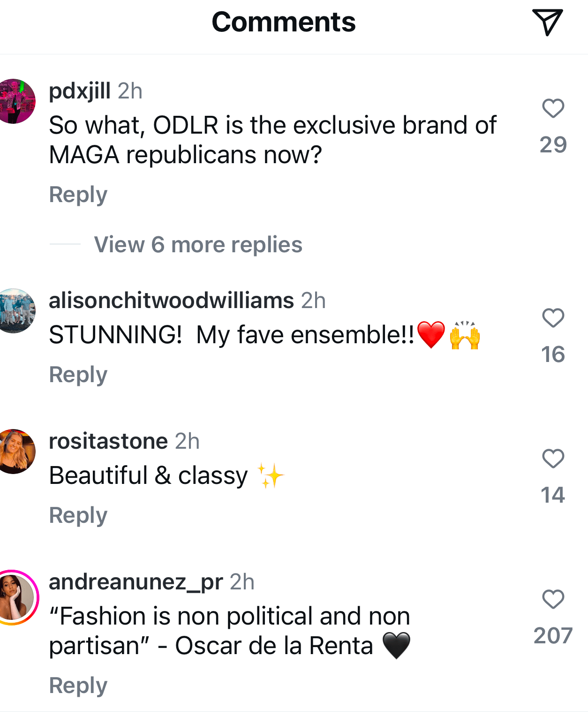Viewport: 588px width, 716px height.
Task: Heart rositastone's 'Beautiful & classy' comment
Action: tap(553, 458)
